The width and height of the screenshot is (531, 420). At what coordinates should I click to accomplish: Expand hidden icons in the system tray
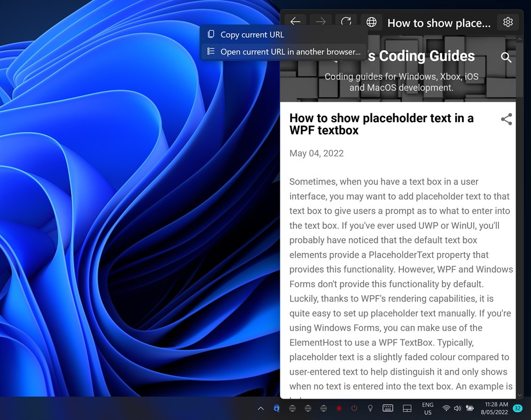260,408
